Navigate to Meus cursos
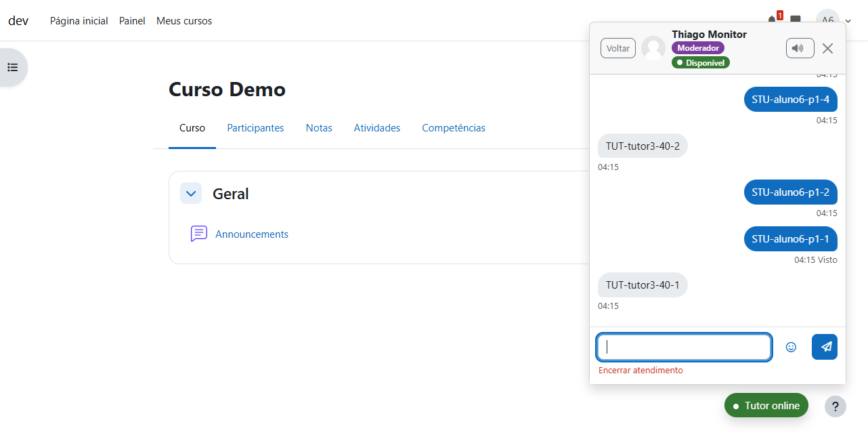The image size is (868, 439). tap(184, 21)
